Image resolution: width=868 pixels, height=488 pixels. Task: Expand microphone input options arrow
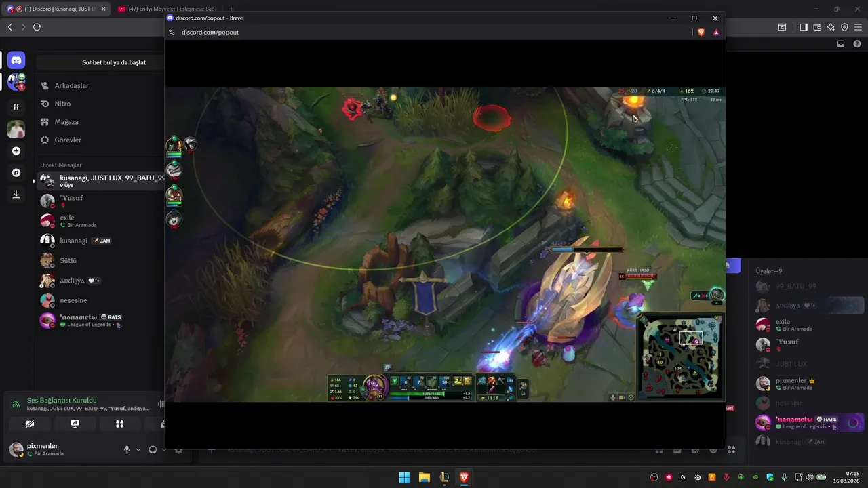(138, 449)
